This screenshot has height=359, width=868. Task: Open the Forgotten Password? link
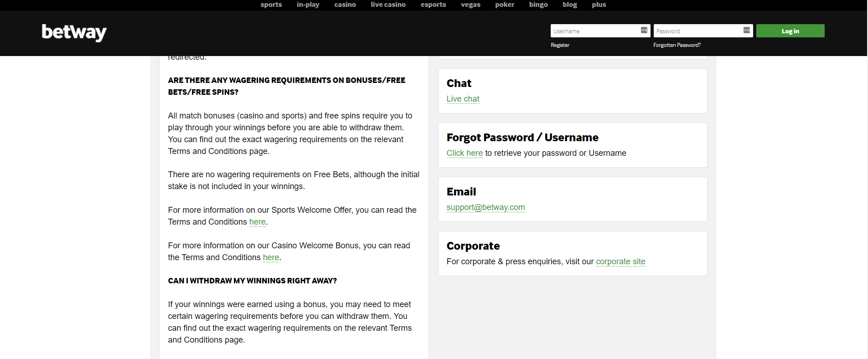coord(677,45)
